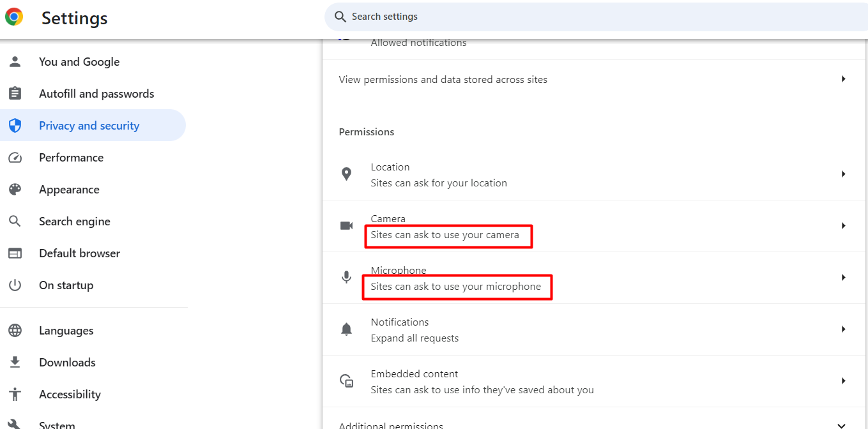
Task: Click the Microphone permission title
Action: click(x=399, y=271)
